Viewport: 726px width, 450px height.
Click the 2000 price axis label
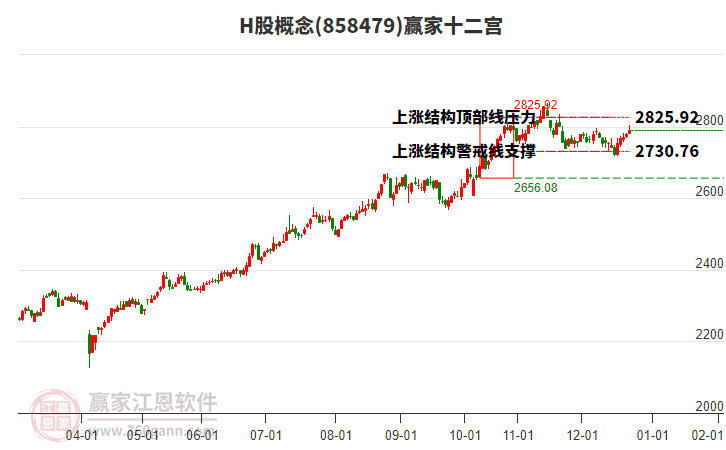[709, 406]
